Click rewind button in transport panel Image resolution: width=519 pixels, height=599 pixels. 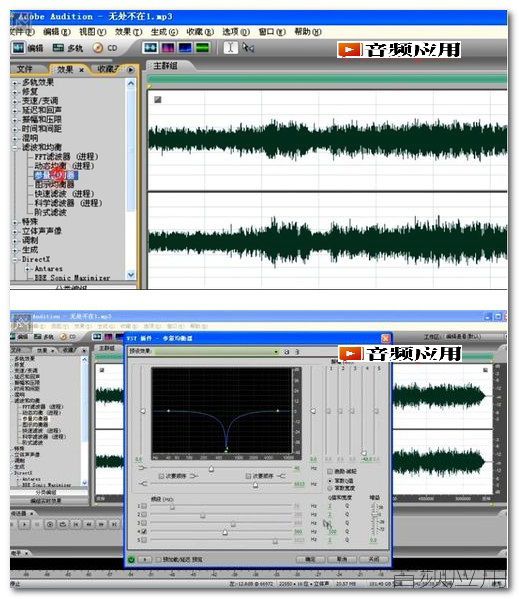(x=88, y=524)
